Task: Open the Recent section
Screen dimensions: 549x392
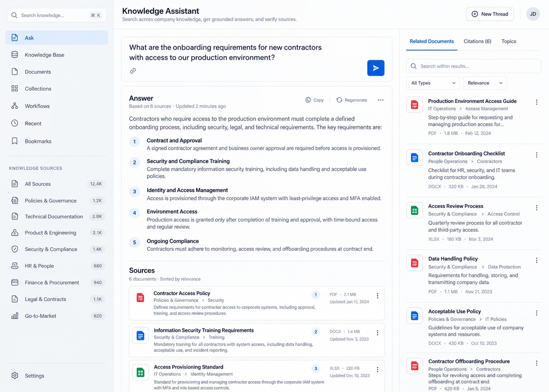Action: pyautogui.click(x=57, y=123)
